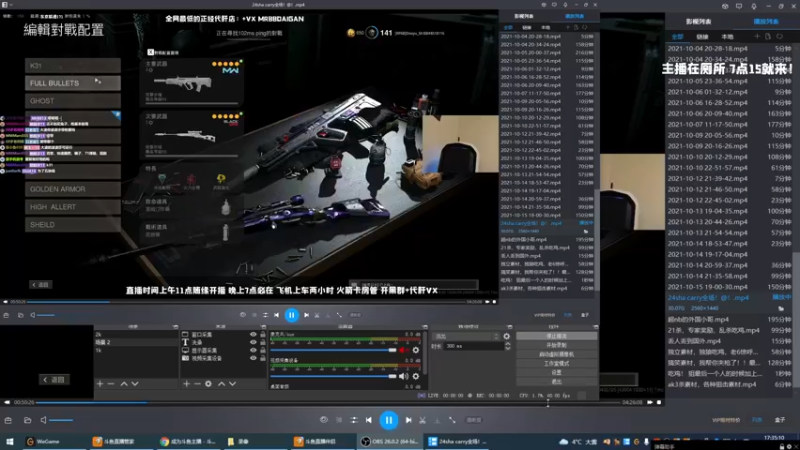The width and height of the screenshot is (800, 450).
Task: Click the 列表 button at bottom right
Action: (757, 420)
